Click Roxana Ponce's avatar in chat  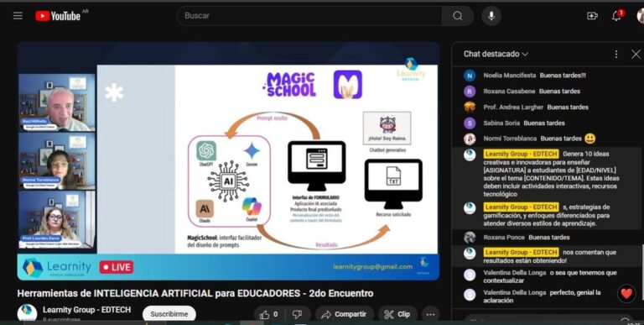tap(470, 238)
